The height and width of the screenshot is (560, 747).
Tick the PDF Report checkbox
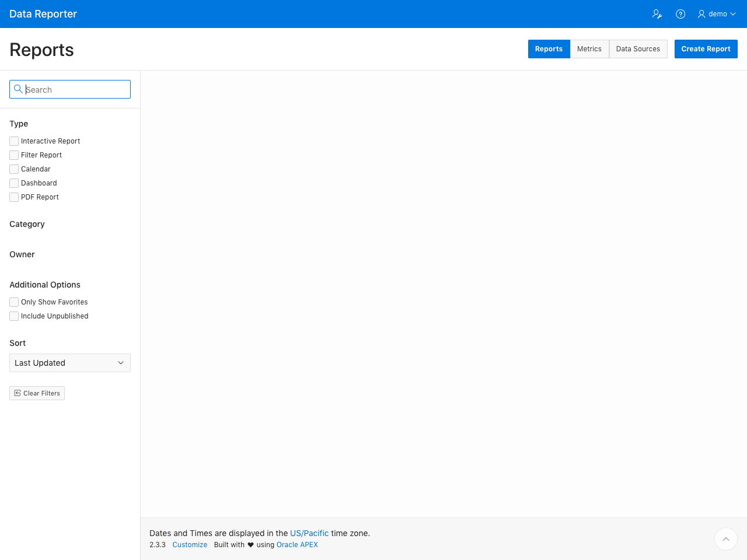pyautogui.click(x=14, y=197)
